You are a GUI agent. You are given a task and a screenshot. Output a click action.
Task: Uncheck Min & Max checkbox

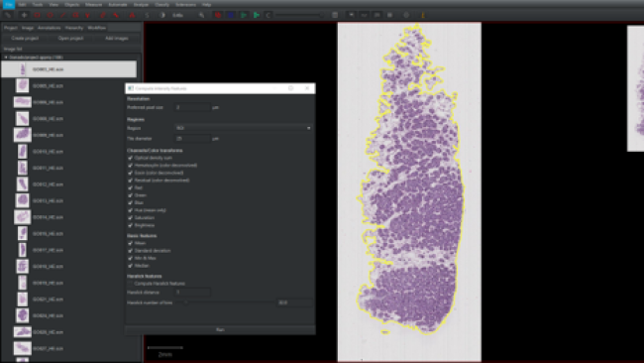pyautogui.click(x=130, y=258)
